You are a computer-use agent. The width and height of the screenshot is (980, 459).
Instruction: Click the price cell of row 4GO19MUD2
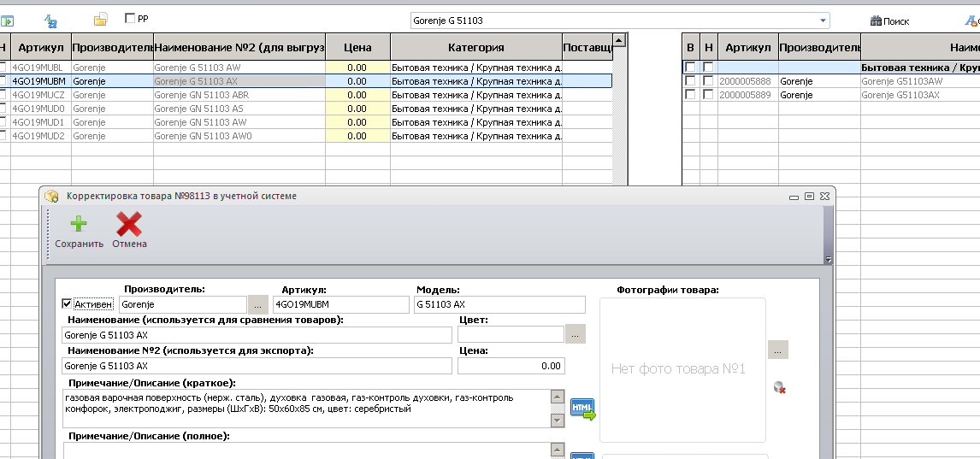click(357, 136)
